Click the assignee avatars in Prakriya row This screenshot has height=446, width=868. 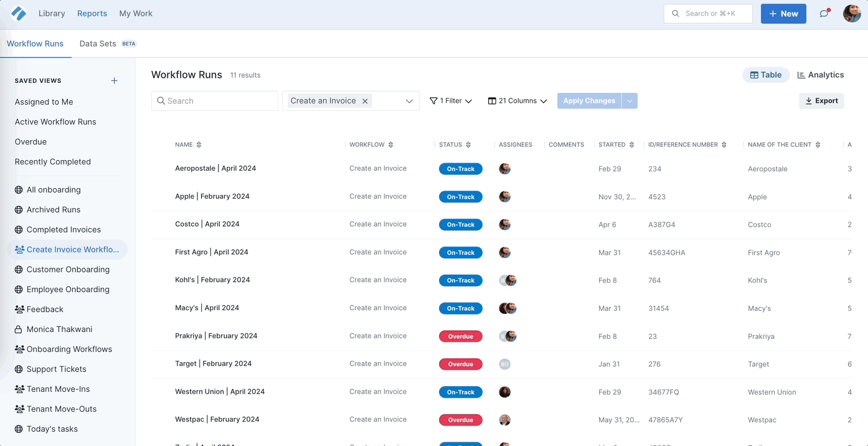tap(507, 336)
